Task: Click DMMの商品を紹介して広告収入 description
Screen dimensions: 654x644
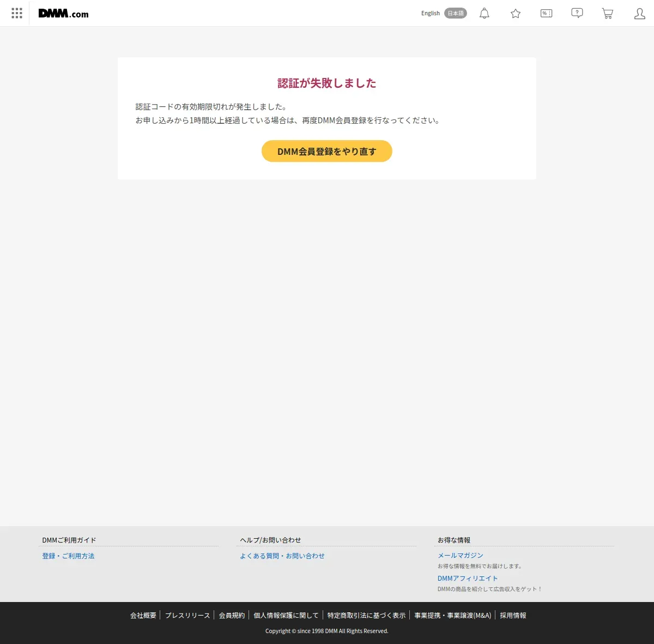Action: tap(490, 589)
